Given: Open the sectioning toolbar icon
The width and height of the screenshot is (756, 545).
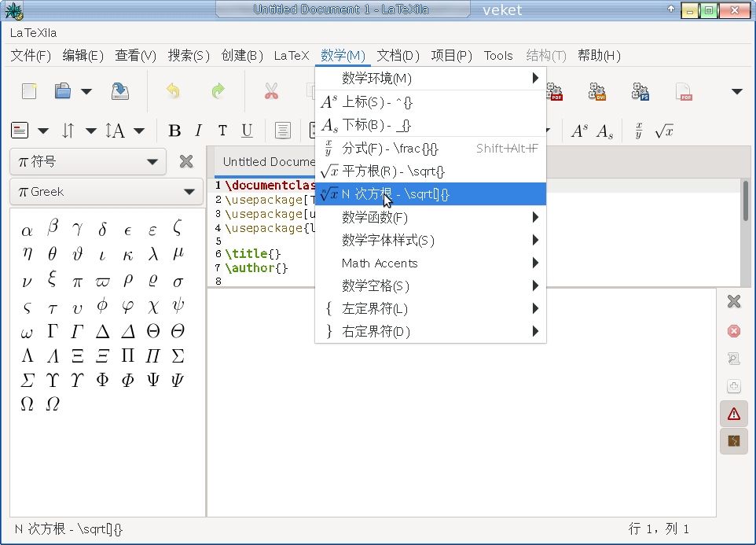Looking at the screenshot, I should click(x=20, y=131).
